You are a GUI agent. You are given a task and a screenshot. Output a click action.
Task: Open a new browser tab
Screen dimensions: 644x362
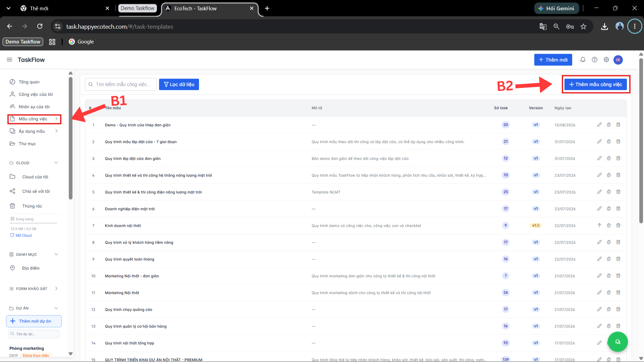(x=267, y=8)
